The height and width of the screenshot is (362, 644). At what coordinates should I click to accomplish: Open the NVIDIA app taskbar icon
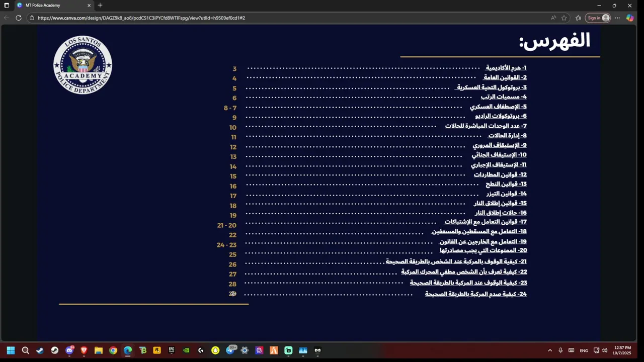tap(186, 350)
